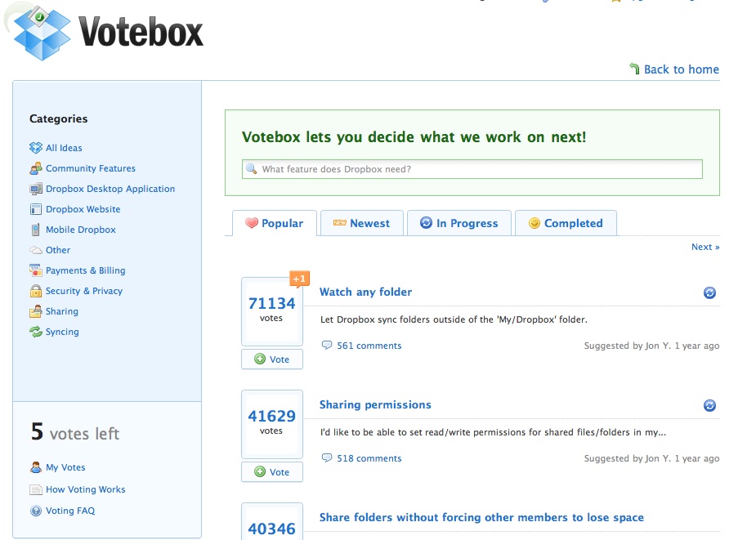
Task: Vote for Watch any folder idea
Action: 272,359
